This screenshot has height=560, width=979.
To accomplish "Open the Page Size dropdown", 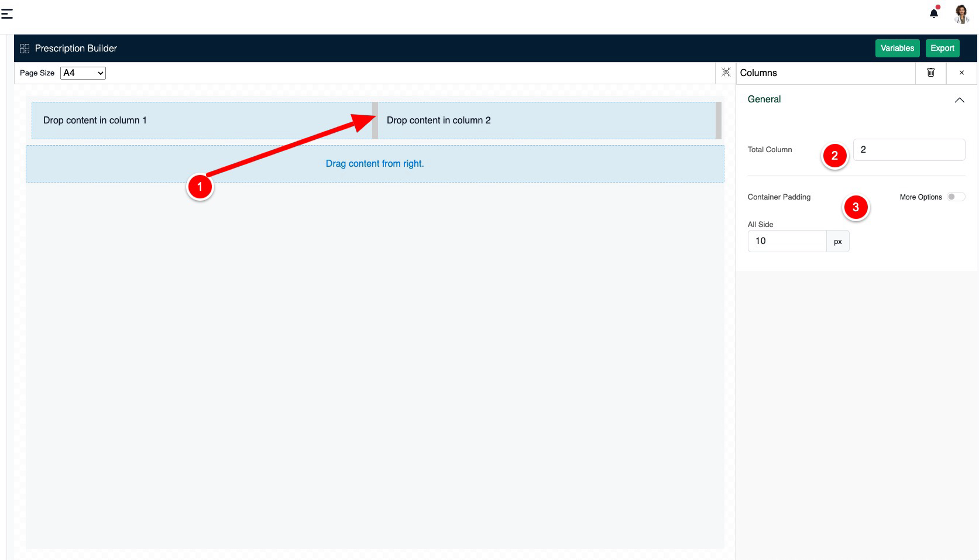I will 83,73.
